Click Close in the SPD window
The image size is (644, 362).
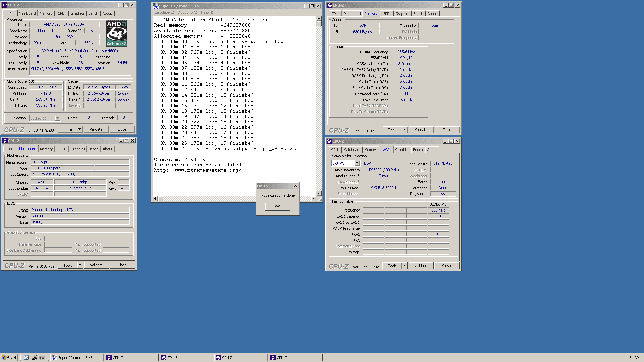446,266
